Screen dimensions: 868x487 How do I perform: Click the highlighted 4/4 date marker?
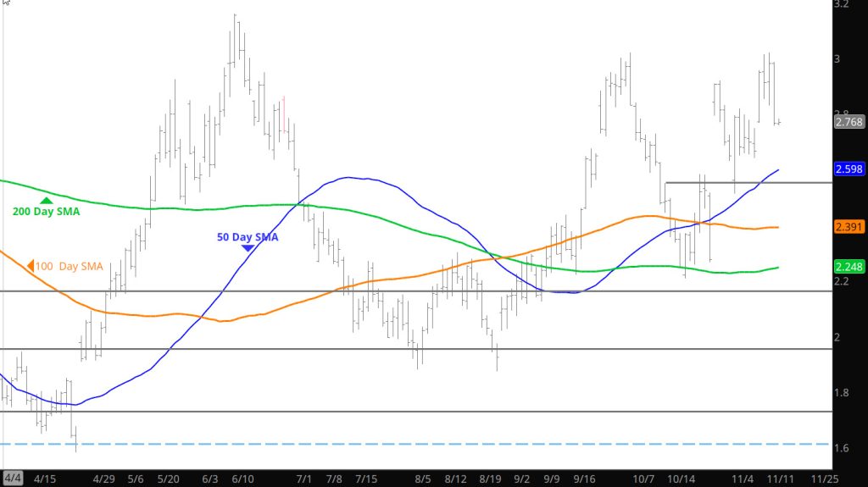[12, 478]
